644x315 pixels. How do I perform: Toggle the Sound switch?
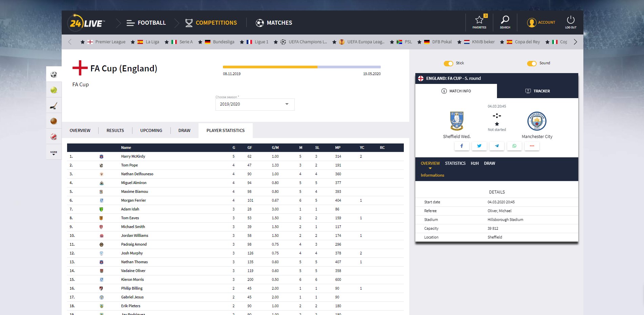pyautogui.click(x=532, y=64)
